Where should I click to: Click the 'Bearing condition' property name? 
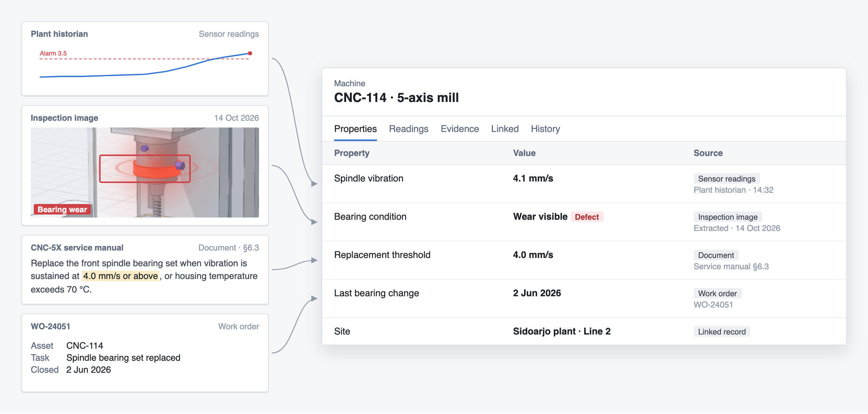tap(370, 217)
